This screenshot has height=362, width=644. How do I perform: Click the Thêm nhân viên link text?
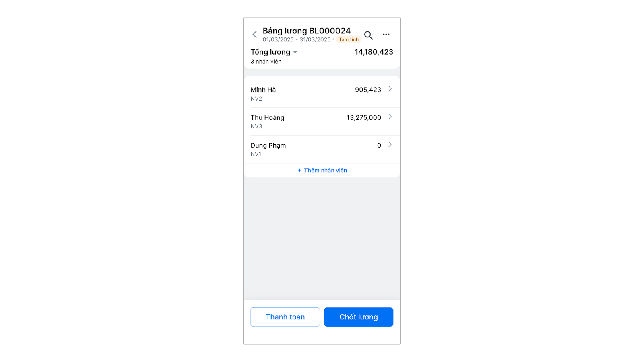325,171
